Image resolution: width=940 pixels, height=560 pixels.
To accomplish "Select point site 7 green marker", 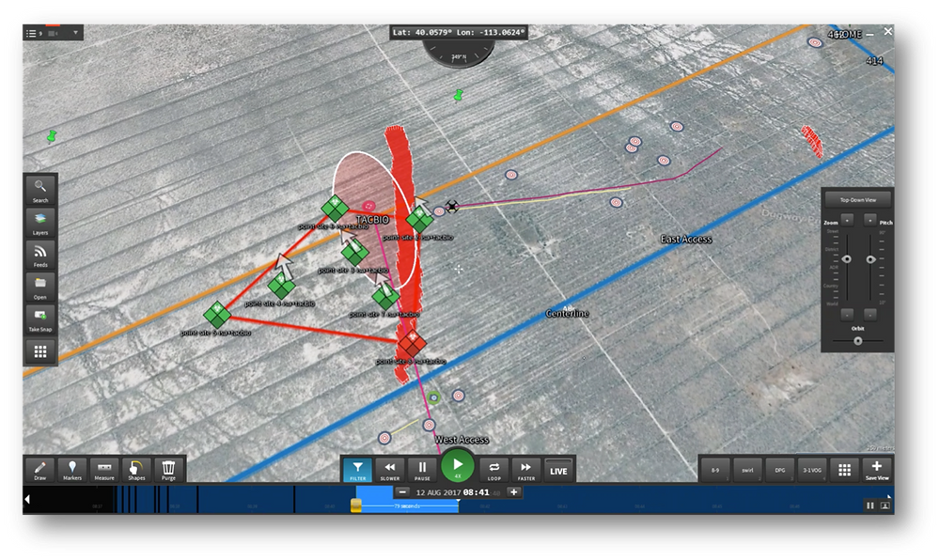I will click(x=385, y=296).
